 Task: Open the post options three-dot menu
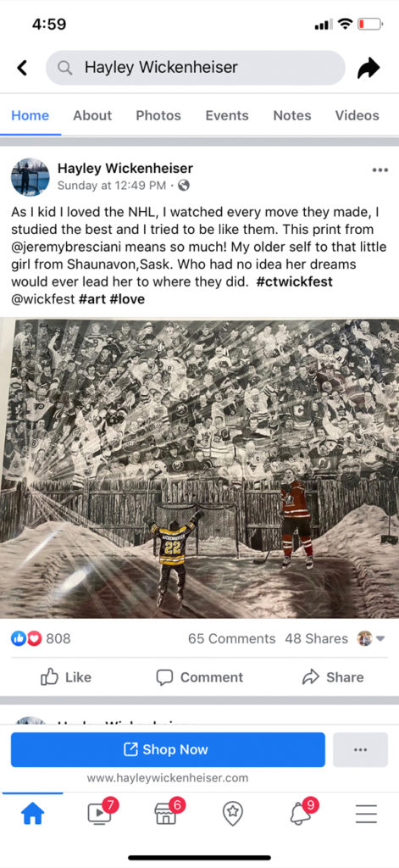point(380,170)
